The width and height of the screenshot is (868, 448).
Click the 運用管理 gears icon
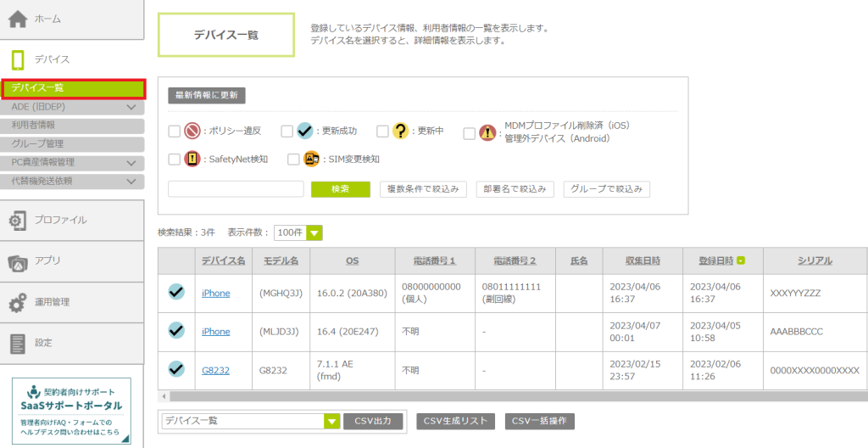(x=18, y=302)
